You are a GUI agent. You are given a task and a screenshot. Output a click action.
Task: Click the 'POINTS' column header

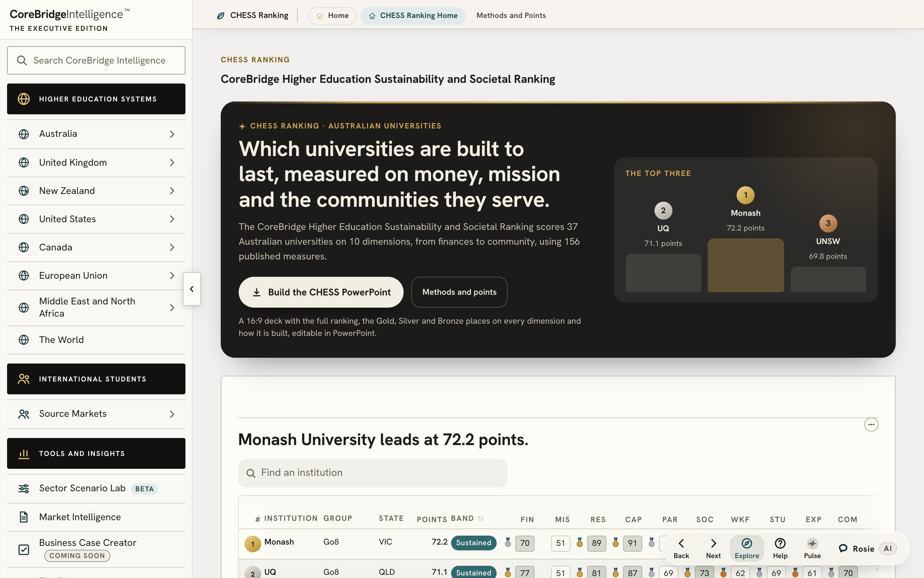pyautogui.click(x=432, y=520)
